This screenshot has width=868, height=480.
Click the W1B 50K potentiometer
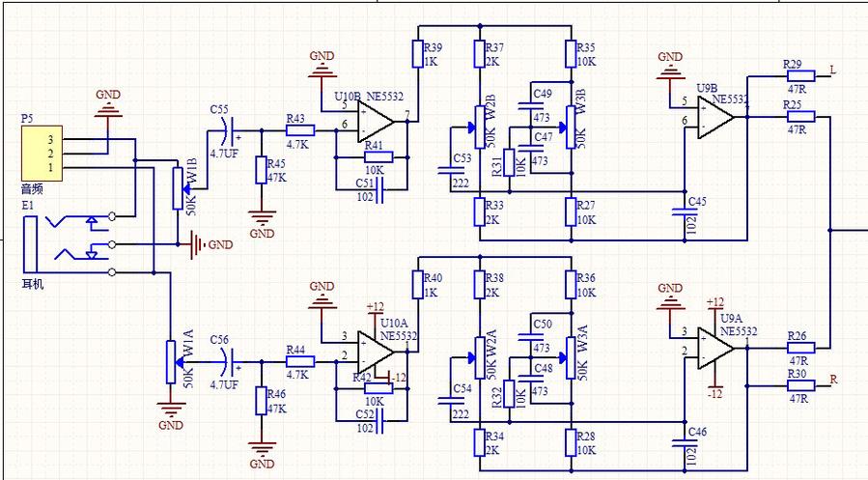click(x=177, y=188)
